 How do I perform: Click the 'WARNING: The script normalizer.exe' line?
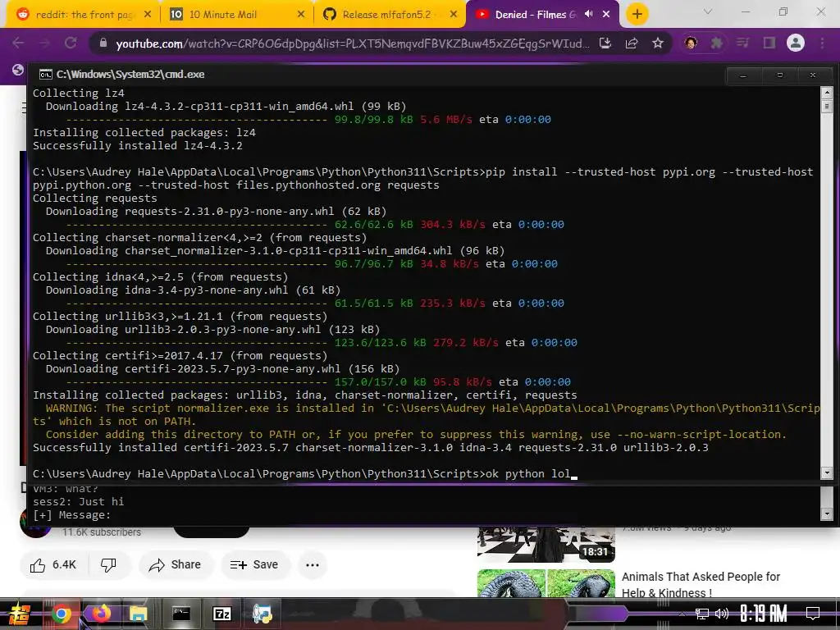[427, 409]
